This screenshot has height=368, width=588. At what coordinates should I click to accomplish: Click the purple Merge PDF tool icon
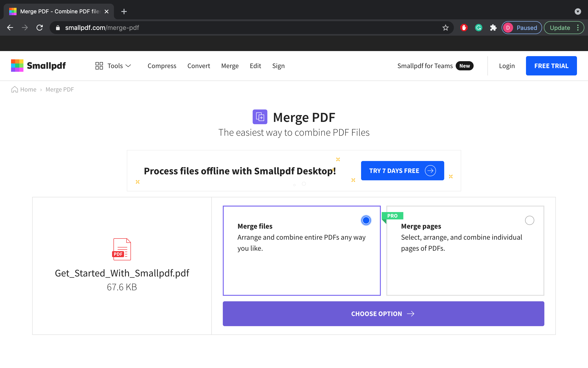tap(260, 117)
